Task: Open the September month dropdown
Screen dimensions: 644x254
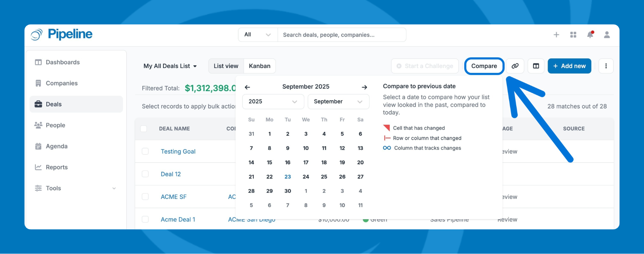Action: click(338, 102)
